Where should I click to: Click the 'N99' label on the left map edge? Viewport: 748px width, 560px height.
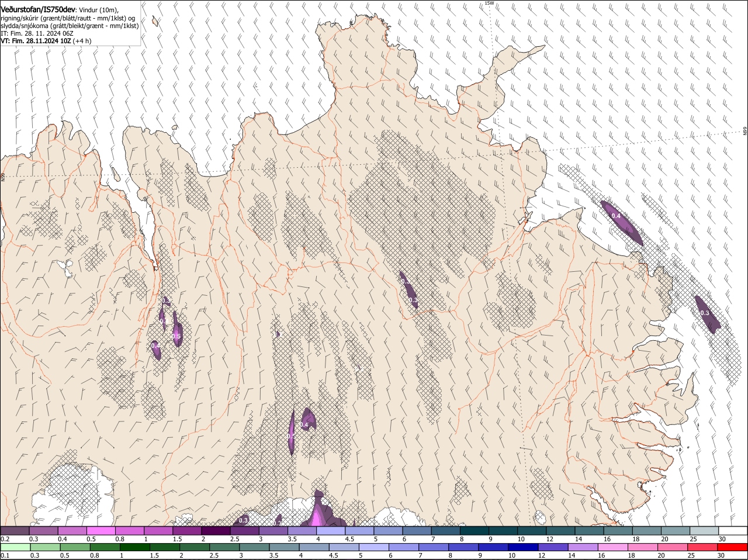(3, 176)
